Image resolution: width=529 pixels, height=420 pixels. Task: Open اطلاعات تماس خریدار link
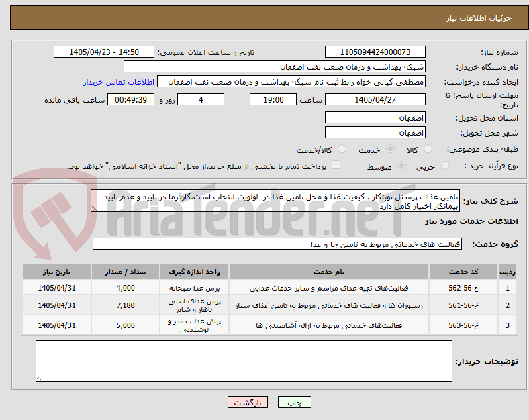(x=119, y=82)
